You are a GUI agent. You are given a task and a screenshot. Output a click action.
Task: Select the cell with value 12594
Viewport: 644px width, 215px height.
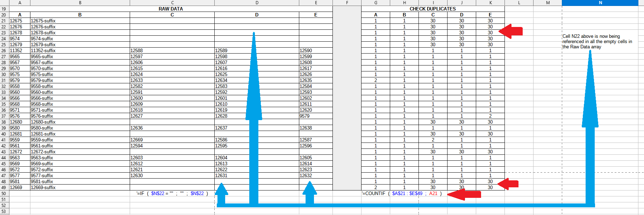point(172,146)
